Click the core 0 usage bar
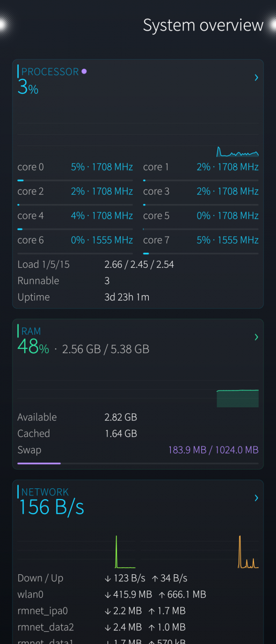The image size is (276, 644). (75, 180)
